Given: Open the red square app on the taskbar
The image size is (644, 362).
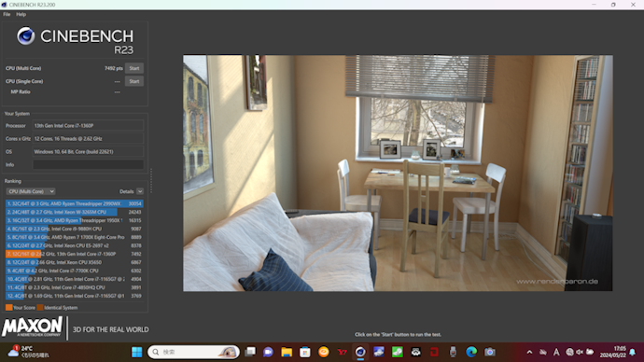Looking at the screenshot, I should click(x=434, y=352).
